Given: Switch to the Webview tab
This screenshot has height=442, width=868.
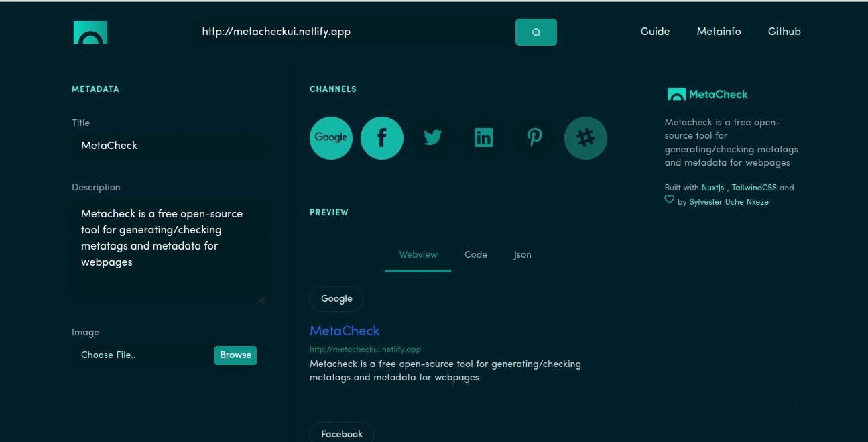Looking at the screenshot, I should click(x=418, y=255).
